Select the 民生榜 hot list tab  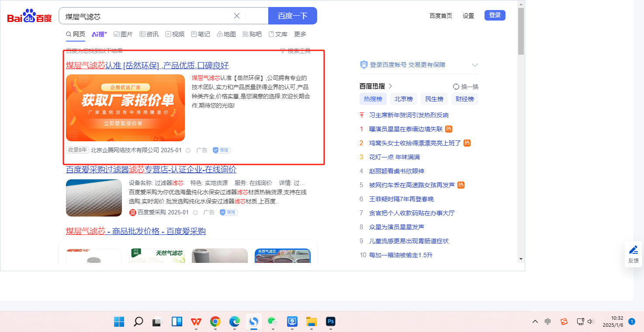(434, 99)
